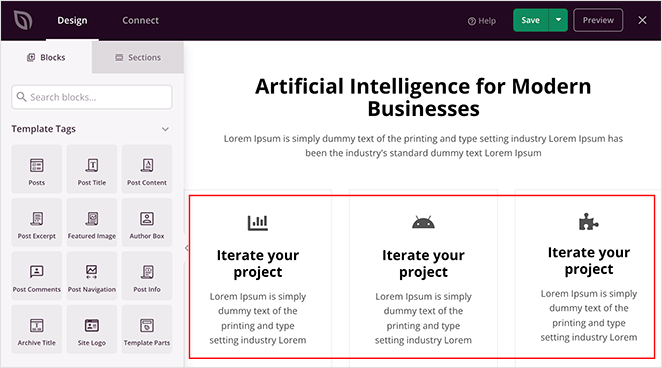Select third column's Iterate your project heading
Viewport: 662px width, 368px height.
589,260
